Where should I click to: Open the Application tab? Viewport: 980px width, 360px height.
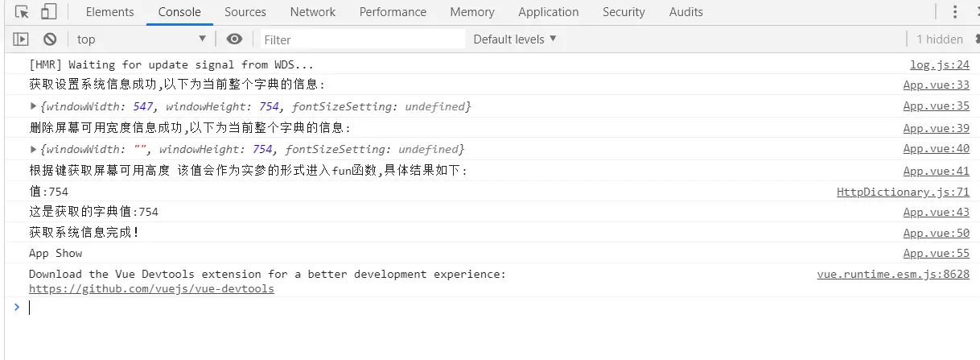549,12
